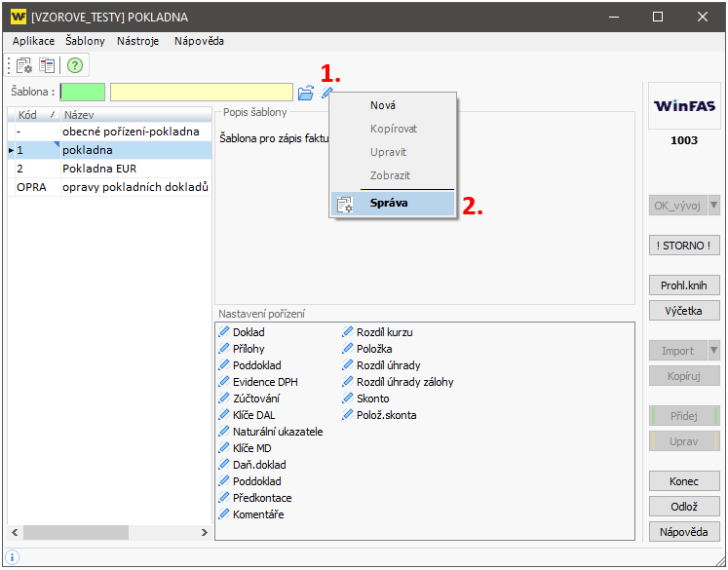Click pencil icon beside Skonto
Screen dimensions: 728x570
tap(348, 399)
